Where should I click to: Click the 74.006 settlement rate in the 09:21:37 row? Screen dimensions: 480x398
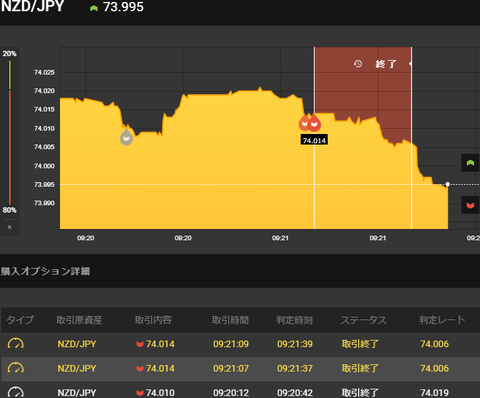(434, 368)
